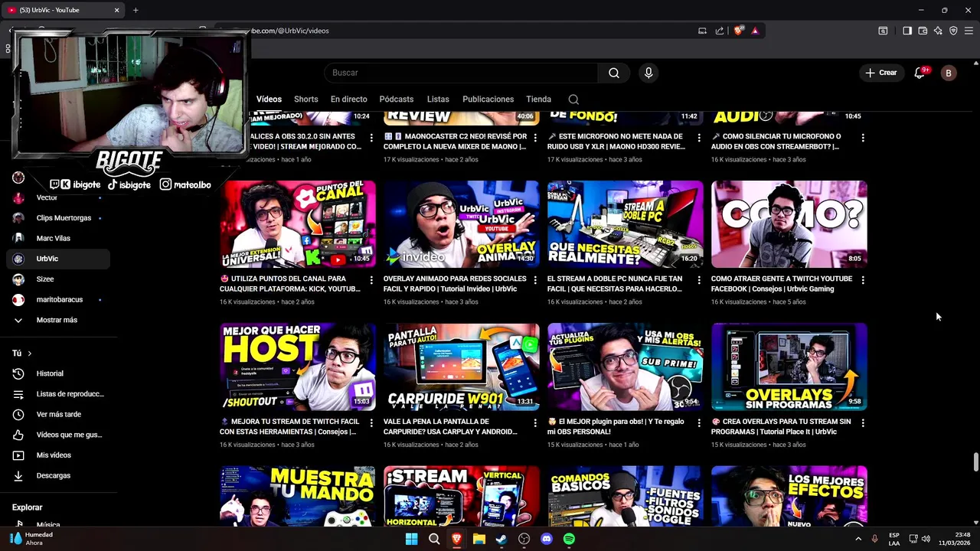Expand the Tú section chevron
Screen dimensions: 980x551
point(29,354)
